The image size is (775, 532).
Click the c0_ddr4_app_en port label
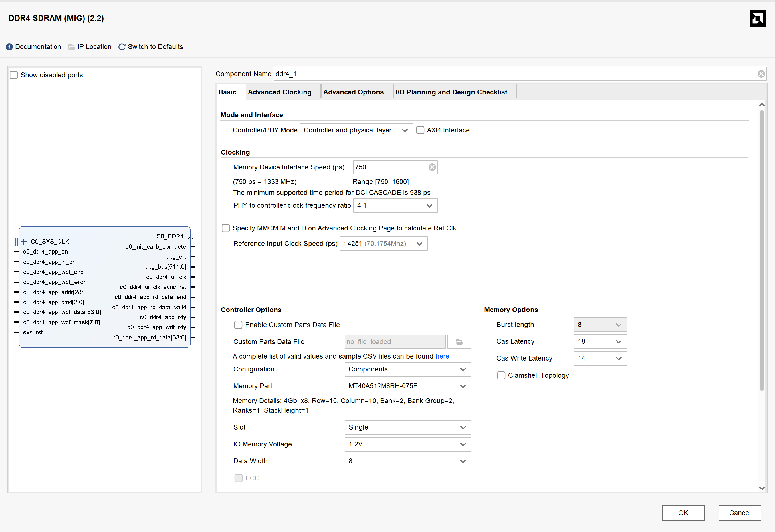[x=45, y=252]
